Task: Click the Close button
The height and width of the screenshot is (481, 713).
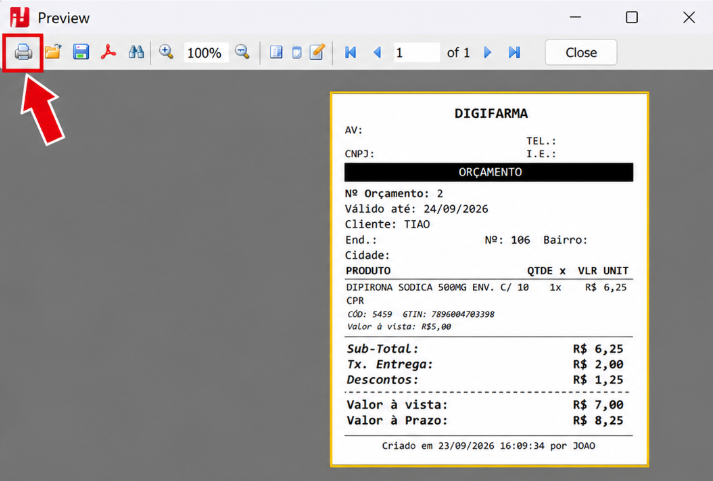Action: [x=581, y=53]
